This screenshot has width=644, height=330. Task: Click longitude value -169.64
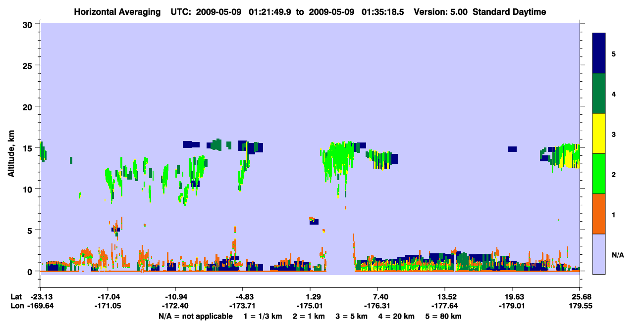coord(41,306)
